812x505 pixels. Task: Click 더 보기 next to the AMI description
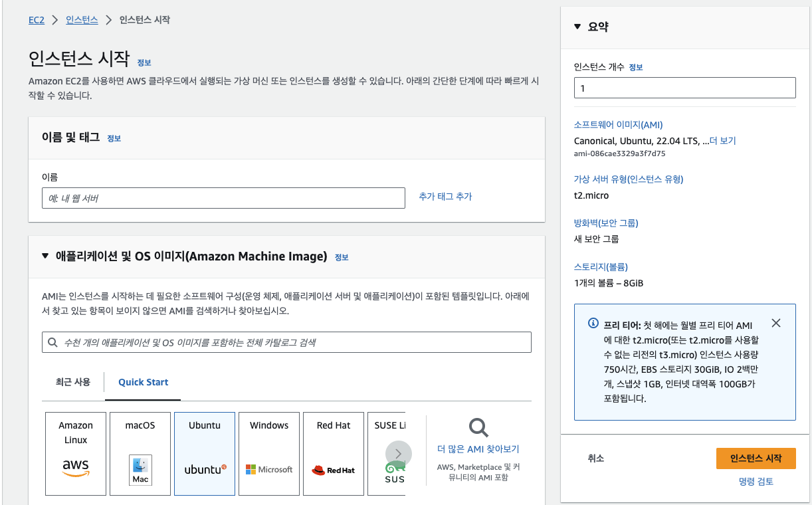[x=724, y=140]
